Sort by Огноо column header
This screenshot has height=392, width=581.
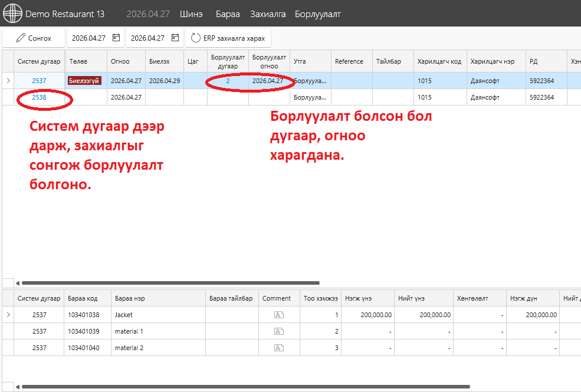[x=126, y=61]
